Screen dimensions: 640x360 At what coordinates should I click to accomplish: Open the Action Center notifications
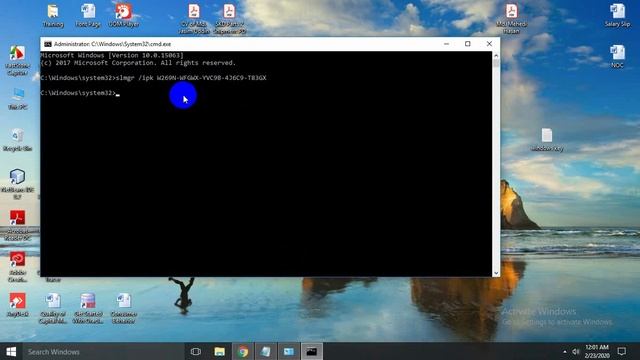click(x=622, y=351)
